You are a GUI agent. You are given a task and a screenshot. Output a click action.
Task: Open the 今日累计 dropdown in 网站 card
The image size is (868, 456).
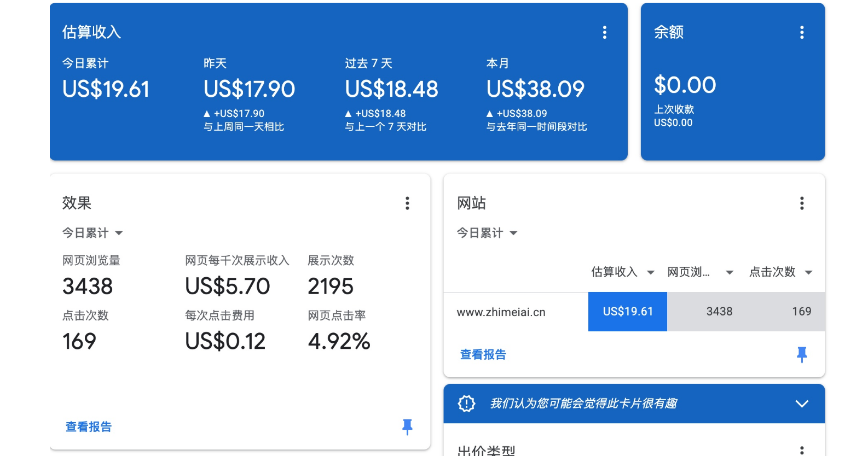pos(487,233)
